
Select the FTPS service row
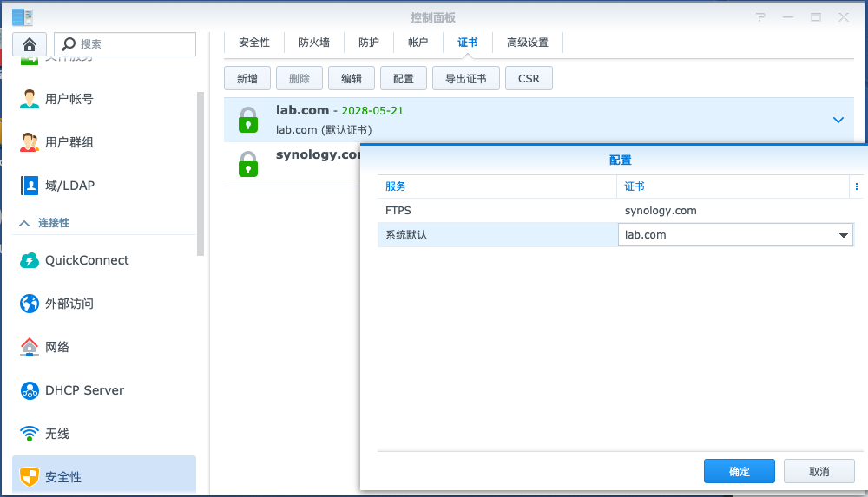coord(615,210)
